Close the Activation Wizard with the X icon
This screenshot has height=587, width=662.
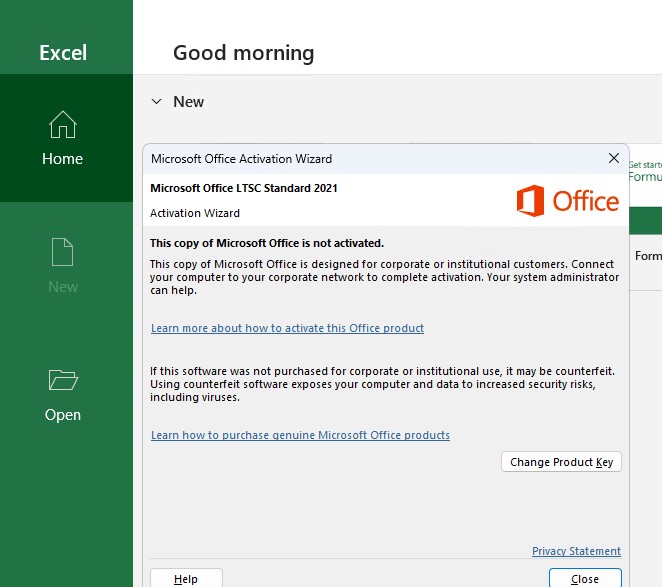tap(613, 158)
